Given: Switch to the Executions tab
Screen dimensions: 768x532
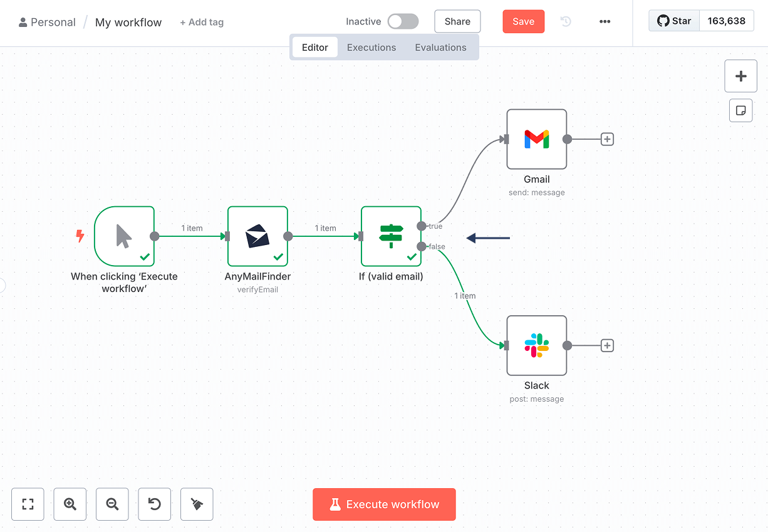Looking at the screenshot, I should 371,48.
